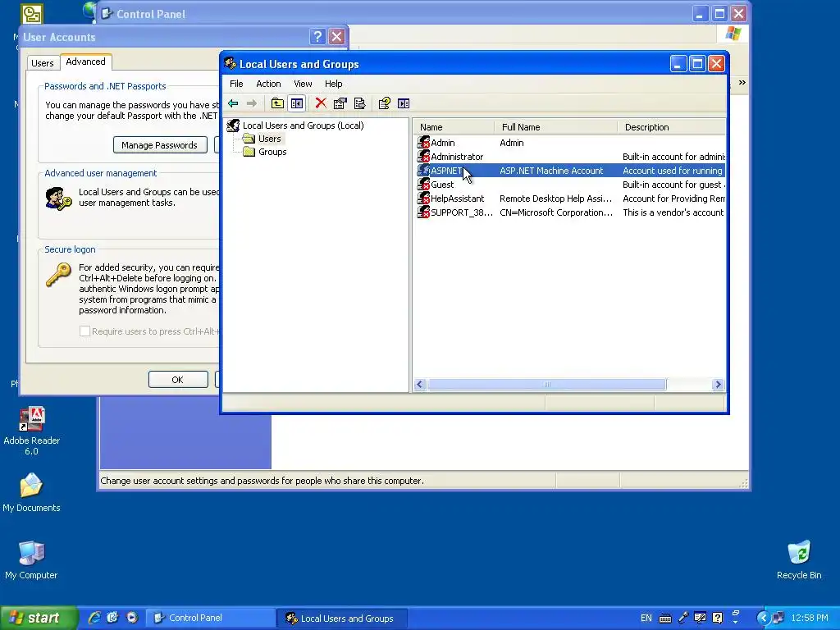This screenshot has height=630, width=840.
Task: Click the HelpAssistant user account icon
Action: 423,199
